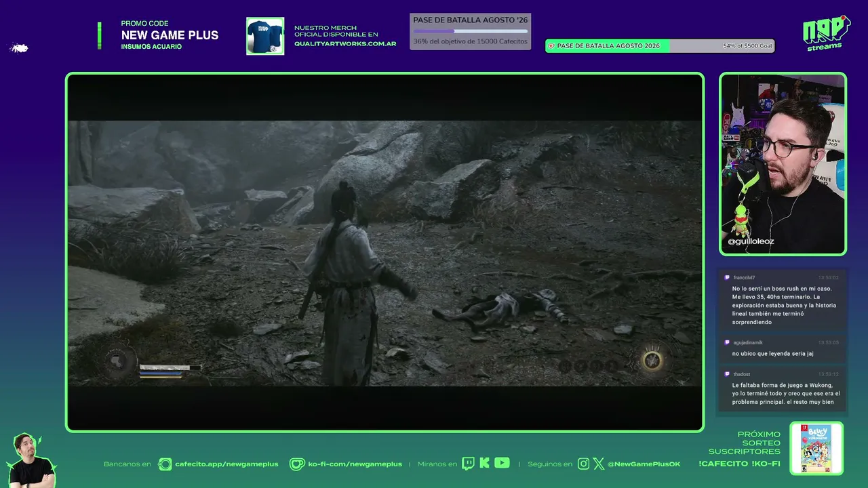This screenshot has height=488, width=868.
Task: Click the NEW GAME PLUS promo code text
Action: pyautogui.click(x=170, y=35)
